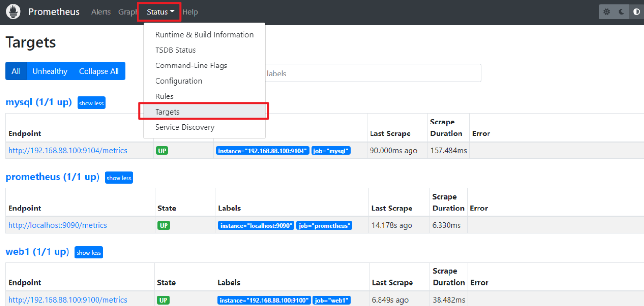Click the Prometheus flame logo icon
The width and height of the screenshot is (644, 306).
tap(13, 11)
